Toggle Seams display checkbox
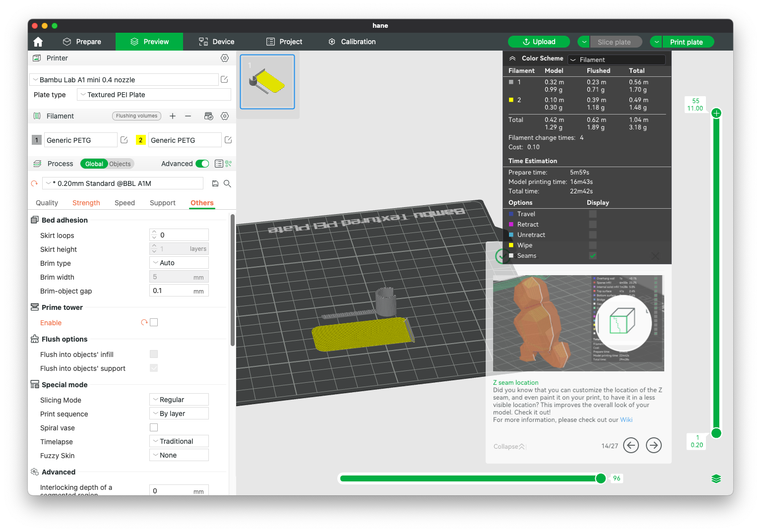The image size is (761, 532). (592, 256)
